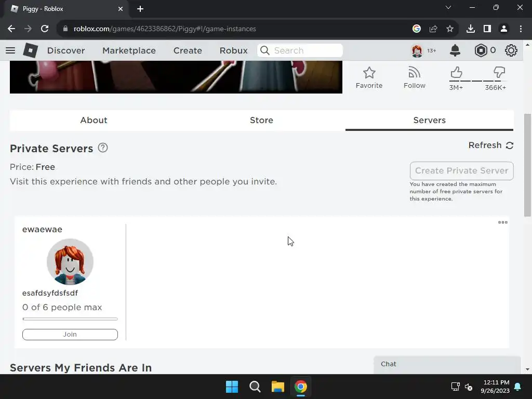Image resolution: width=532 pixels, height=399 pixels.
Task: Open the Roblox hamburger navigation menu
Action: click(x=10, y=50)
